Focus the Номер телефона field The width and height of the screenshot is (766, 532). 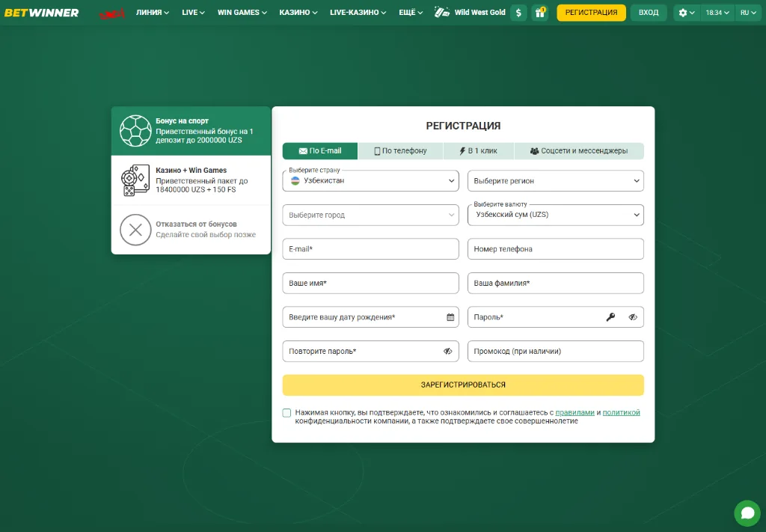click(556, 249)
